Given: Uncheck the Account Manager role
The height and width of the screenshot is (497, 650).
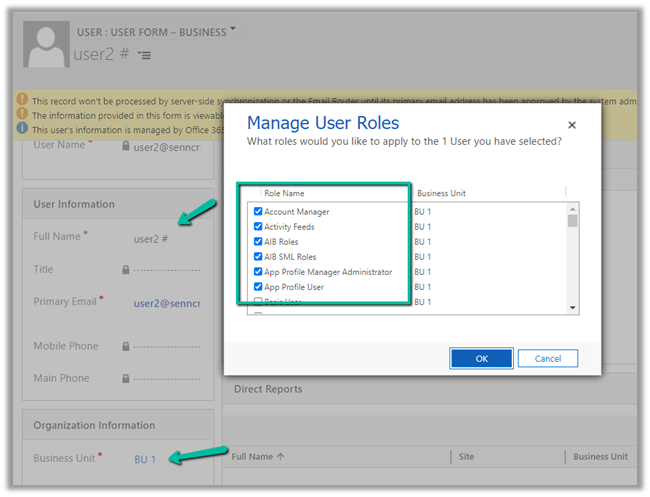Looking at the screenshot, I should click(258, 212).
